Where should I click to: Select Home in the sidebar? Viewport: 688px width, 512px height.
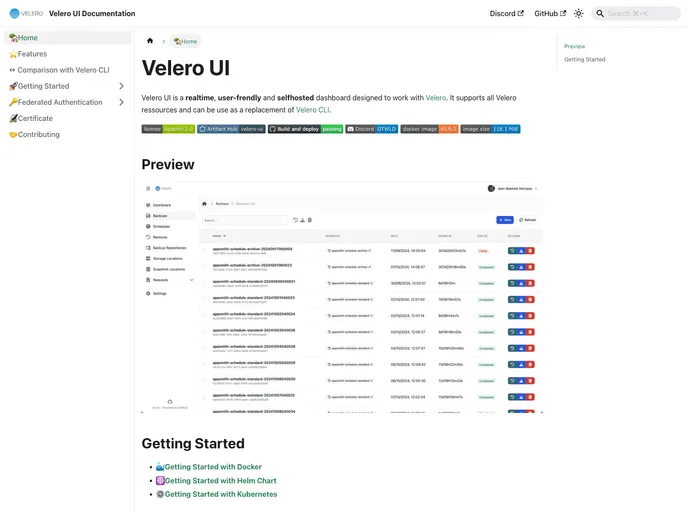pos(68,38)
